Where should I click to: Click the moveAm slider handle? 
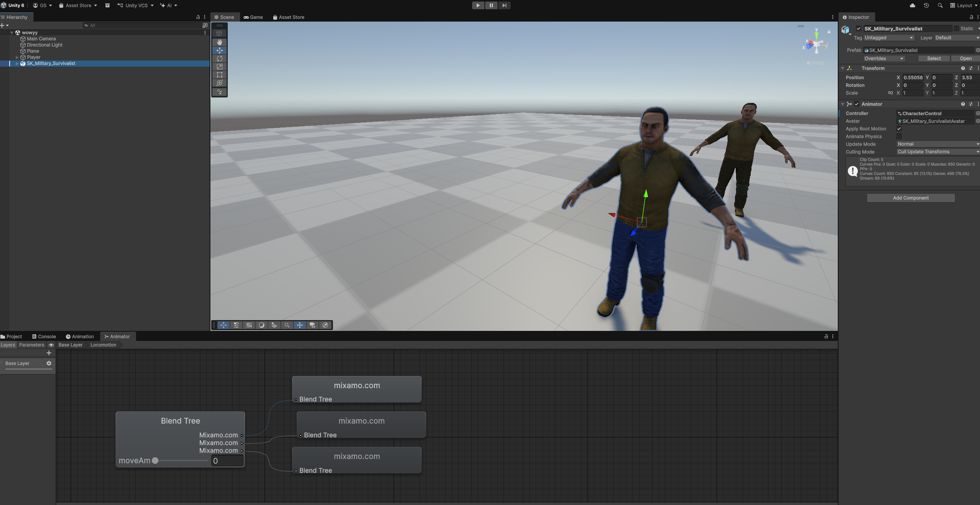tap(155, 461)
